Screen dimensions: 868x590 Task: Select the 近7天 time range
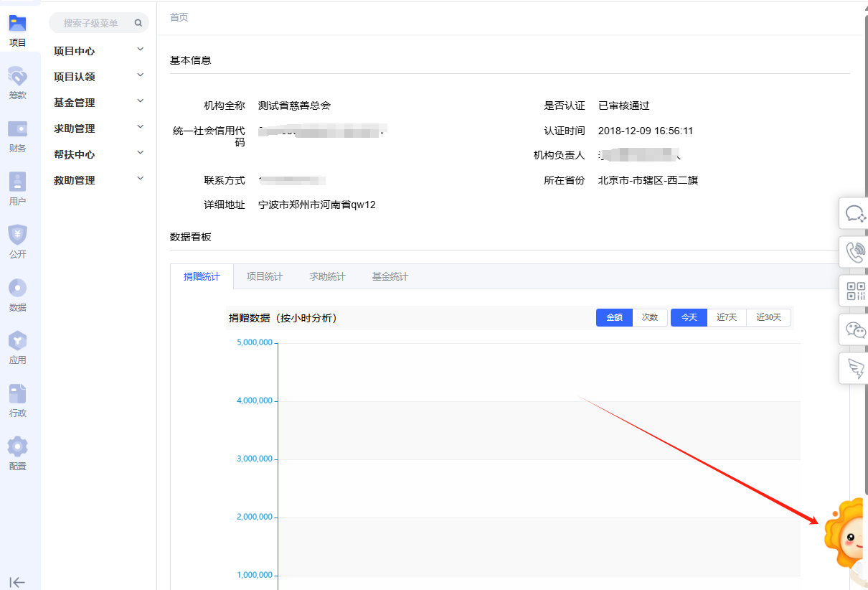[727, 317]
